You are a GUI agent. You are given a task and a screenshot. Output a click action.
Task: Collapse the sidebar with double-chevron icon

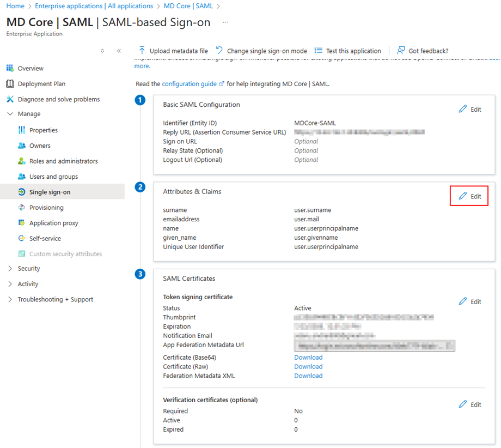pos(119,51)
